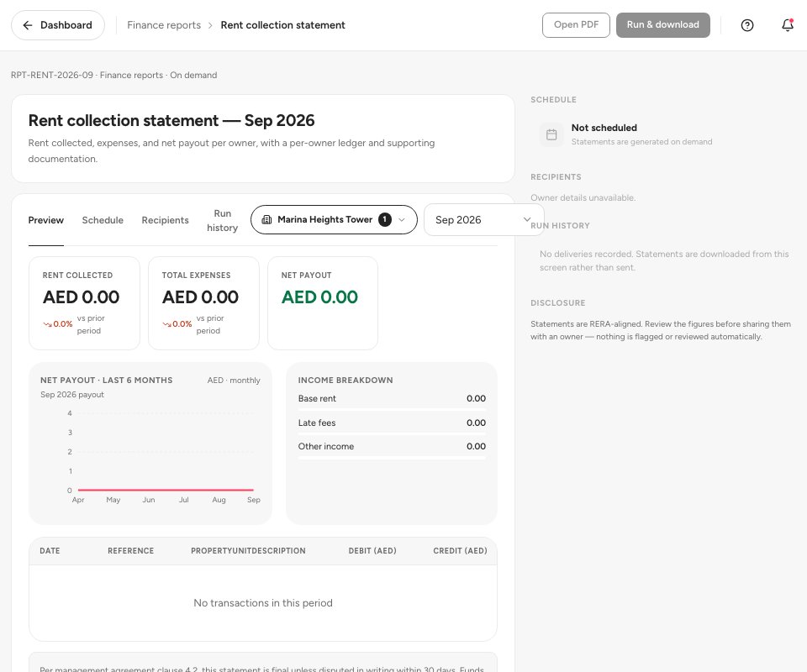
Task: Open the Sep 2026 period dropdown
Action: [483, 219]
